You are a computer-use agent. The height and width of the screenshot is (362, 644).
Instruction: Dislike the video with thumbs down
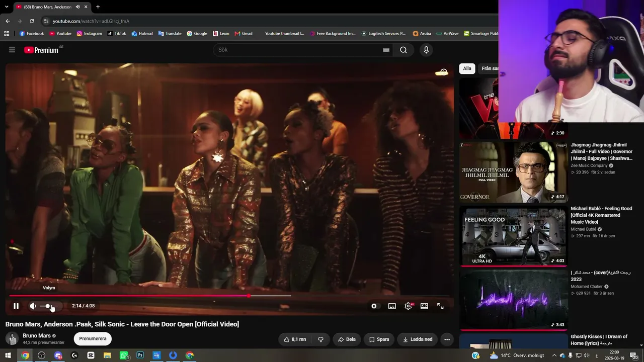coord(320,339)
